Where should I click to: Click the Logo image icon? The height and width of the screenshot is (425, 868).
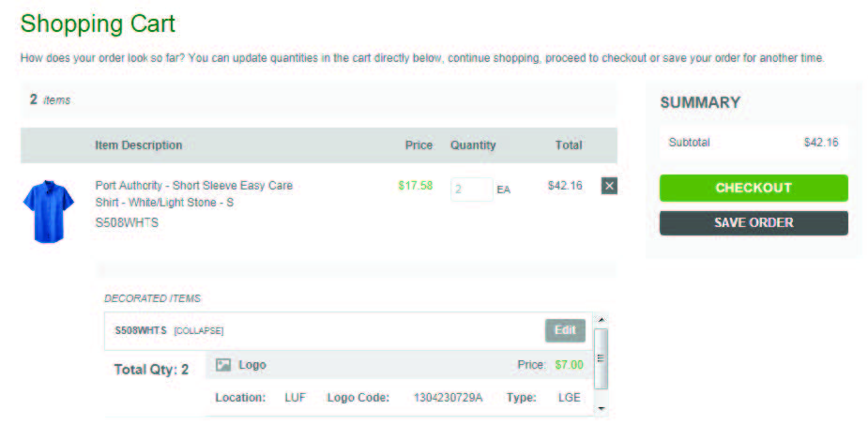pos(223,365)
